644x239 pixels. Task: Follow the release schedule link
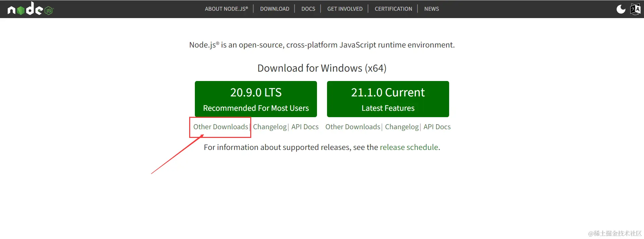pos(409,147)
